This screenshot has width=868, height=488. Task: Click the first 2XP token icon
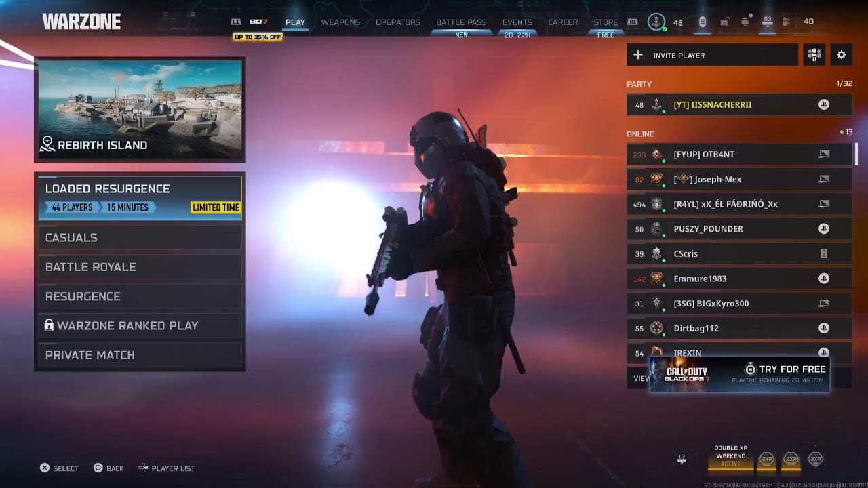tap(766, 460)
